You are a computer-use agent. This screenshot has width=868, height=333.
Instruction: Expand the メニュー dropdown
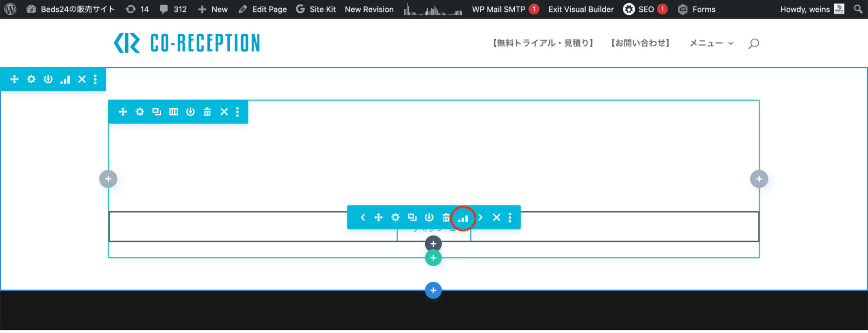pos(711,43)
